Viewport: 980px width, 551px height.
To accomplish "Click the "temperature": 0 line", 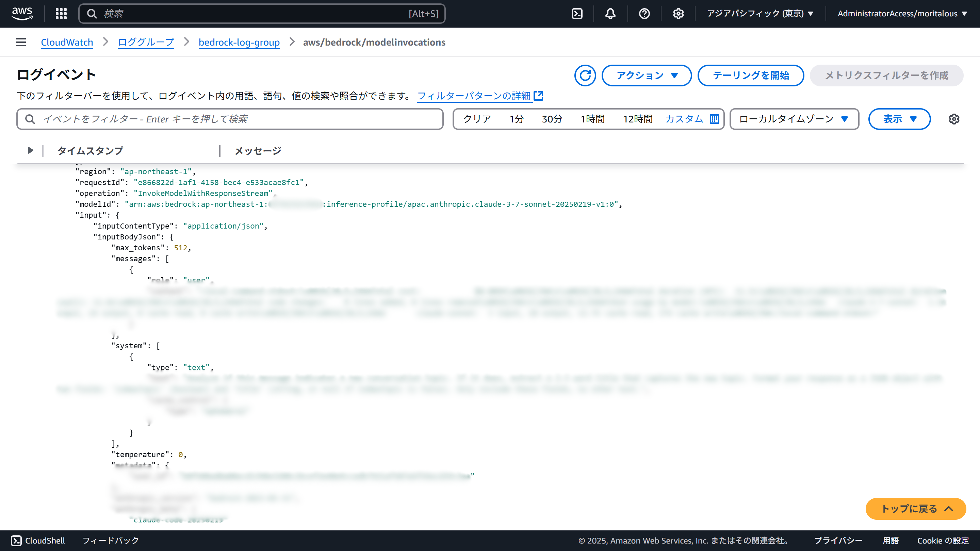I will [x=149, y=455].
